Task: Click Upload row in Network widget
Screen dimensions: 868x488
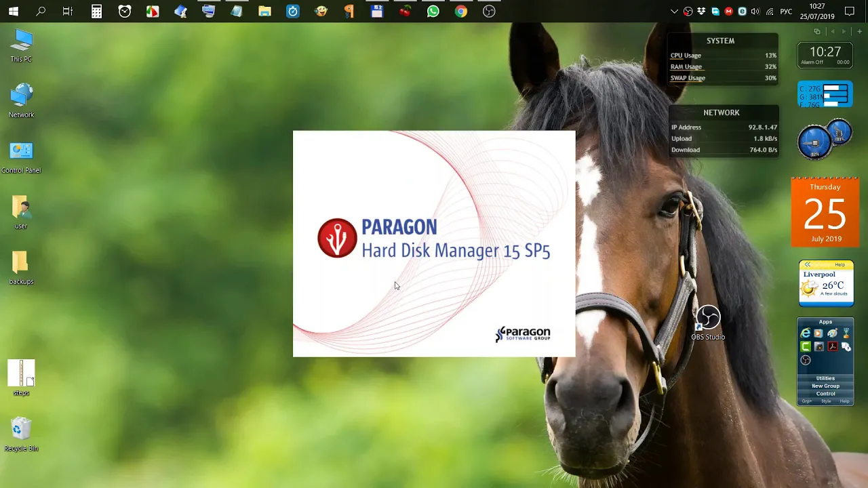Action: point(724,138)
